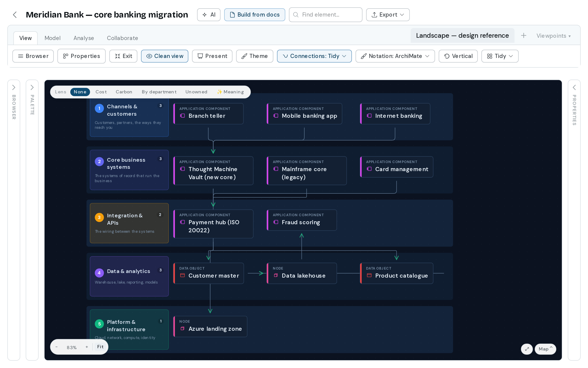
Task: Click the Branch teller component icon
Action: coord(182,116)
